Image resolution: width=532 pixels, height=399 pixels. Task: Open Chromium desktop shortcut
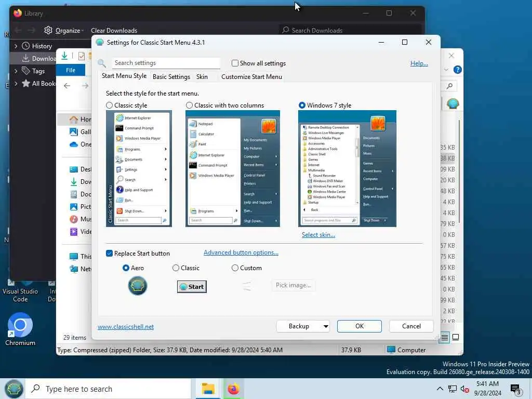(20, 329)
